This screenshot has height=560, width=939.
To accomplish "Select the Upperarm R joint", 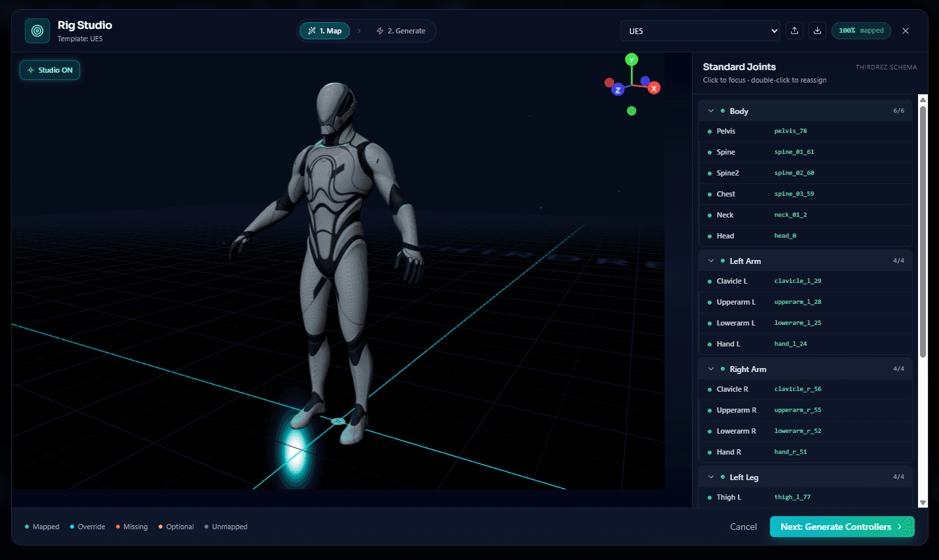I will pos(805,410).
